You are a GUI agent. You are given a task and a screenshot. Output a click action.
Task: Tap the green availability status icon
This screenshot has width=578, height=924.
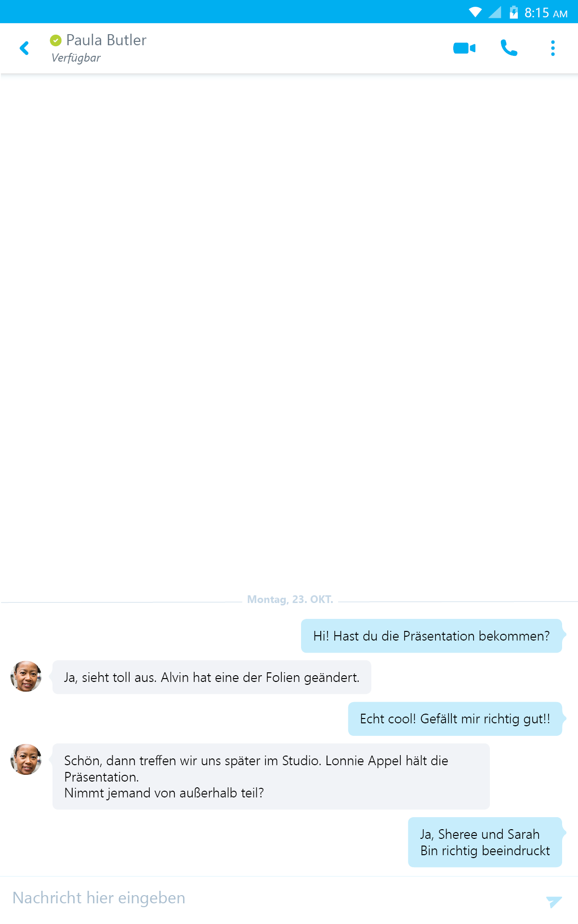click(56, 40)
